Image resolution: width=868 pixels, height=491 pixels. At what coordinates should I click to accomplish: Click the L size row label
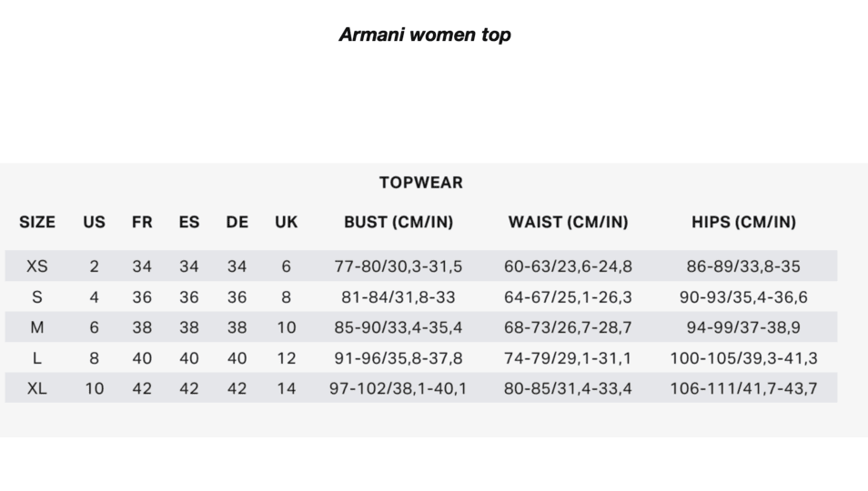[37, 358]
